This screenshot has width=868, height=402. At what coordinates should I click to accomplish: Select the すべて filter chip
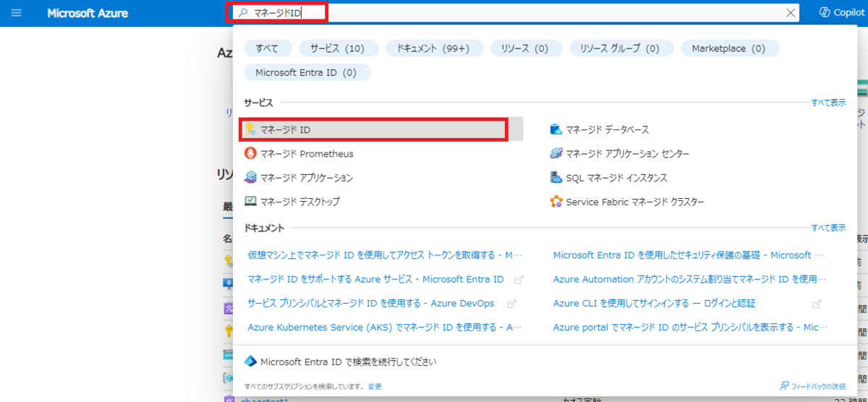268,48
